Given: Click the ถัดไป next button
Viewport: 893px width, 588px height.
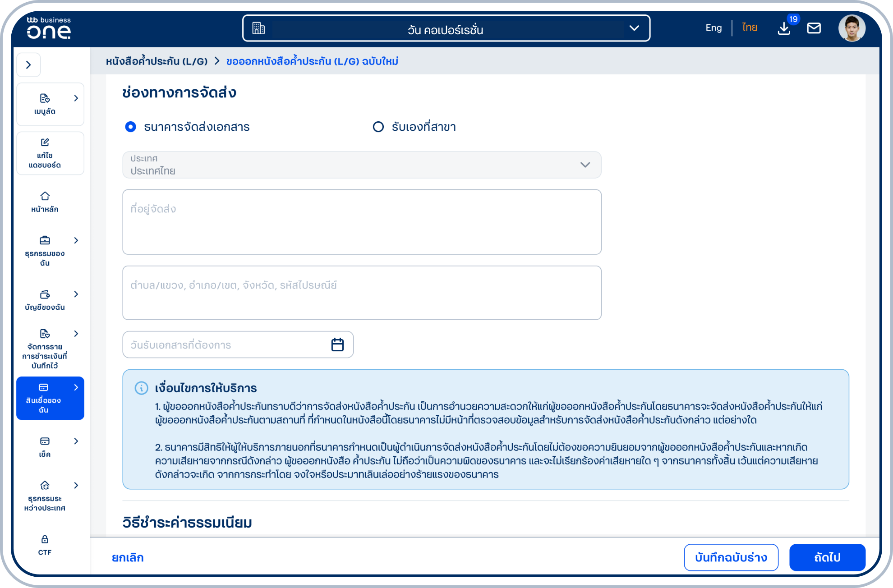Looking at the screenshot, I should point(827,557).
